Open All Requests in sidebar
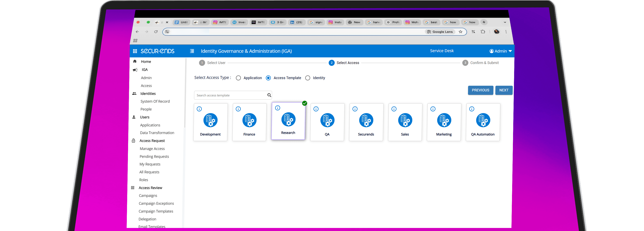The width and height of the screenshot is (644, 231). point(149,172)
